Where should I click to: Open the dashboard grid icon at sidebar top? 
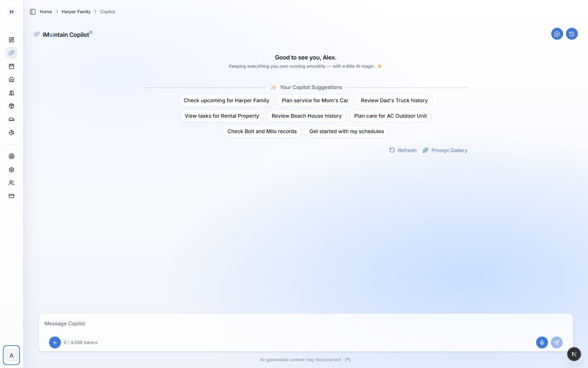[11, 40]
